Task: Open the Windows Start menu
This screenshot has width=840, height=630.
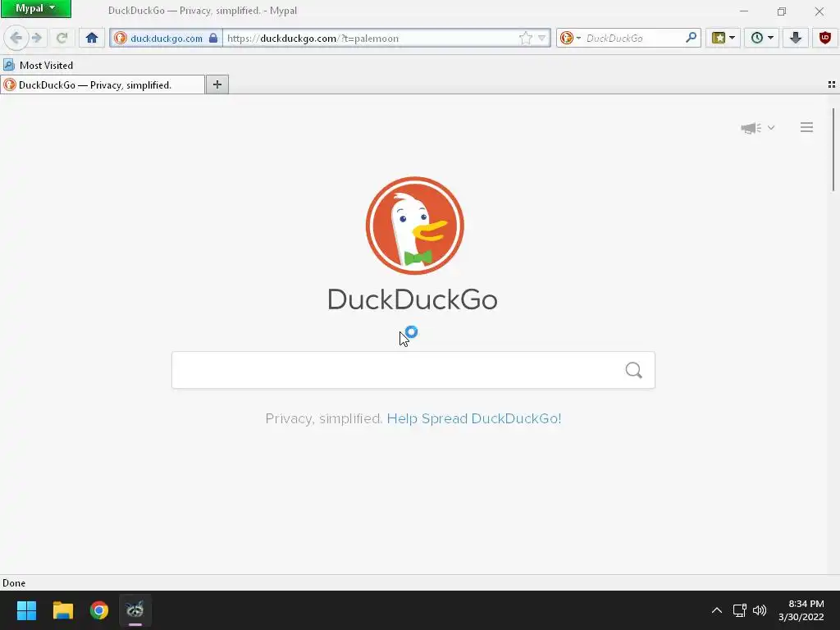Action: pyautogui.click(x=26, y=610)
